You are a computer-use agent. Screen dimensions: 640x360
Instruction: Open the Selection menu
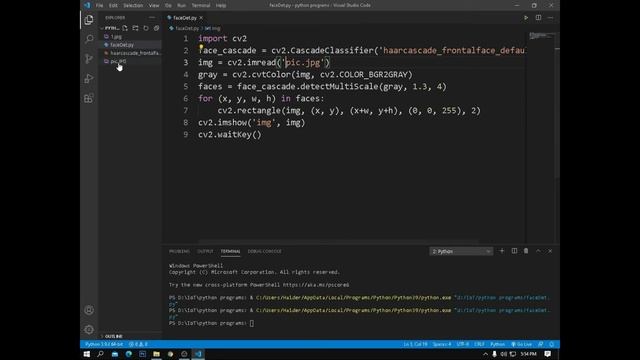pyautogui.click(x=133, y=5)
